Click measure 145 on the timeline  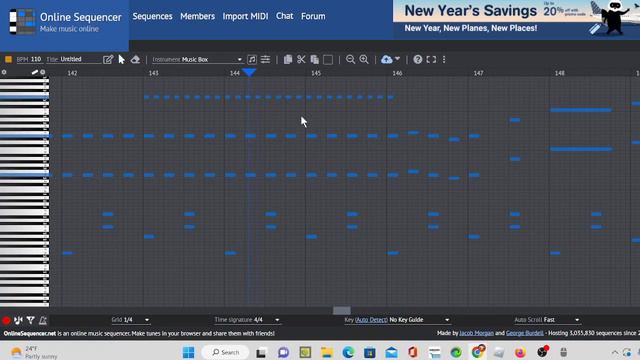tap(316, 73)
